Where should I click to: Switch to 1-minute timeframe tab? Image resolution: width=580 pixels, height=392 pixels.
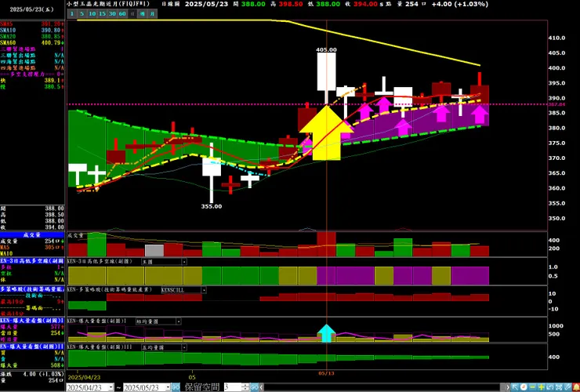point(72,13)
